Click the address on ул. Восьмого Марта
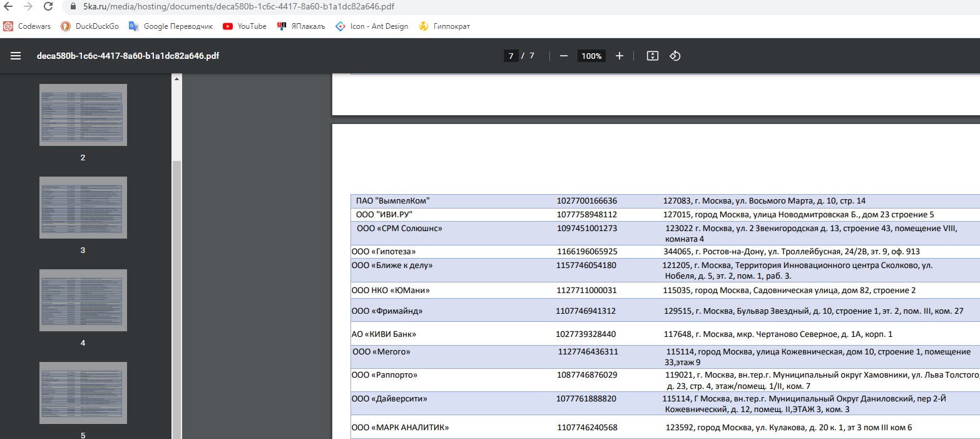 pyautogui.click(x=765, y=201)
